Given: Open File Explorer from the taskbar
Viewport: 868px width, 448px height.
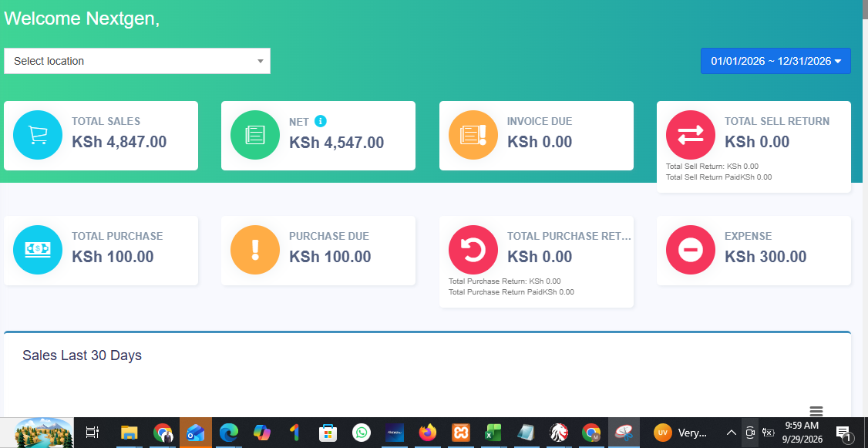Looking at the screenshot, I should (129, 433).
